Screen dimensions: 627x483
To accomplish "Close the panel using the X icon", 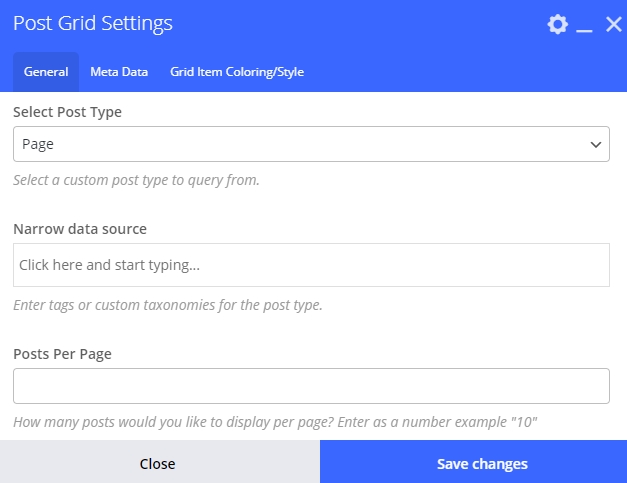I will point(613,25).
